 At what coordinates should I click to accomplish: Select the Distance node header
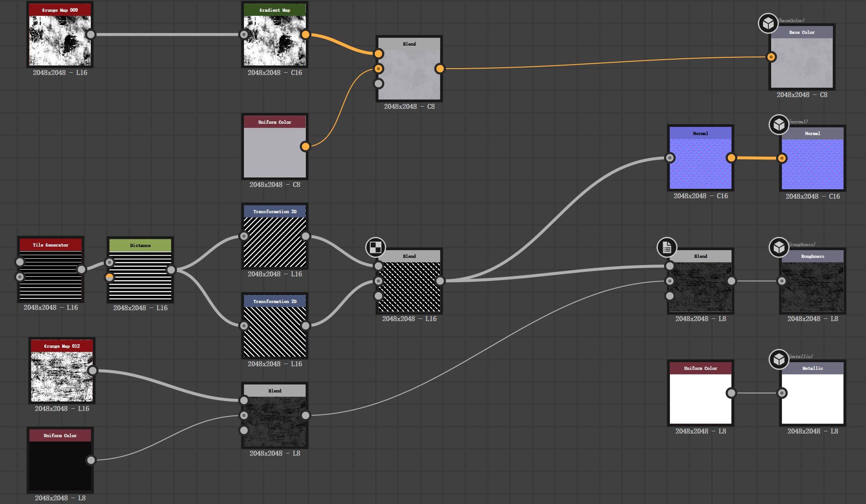click(x=140, y=245)
